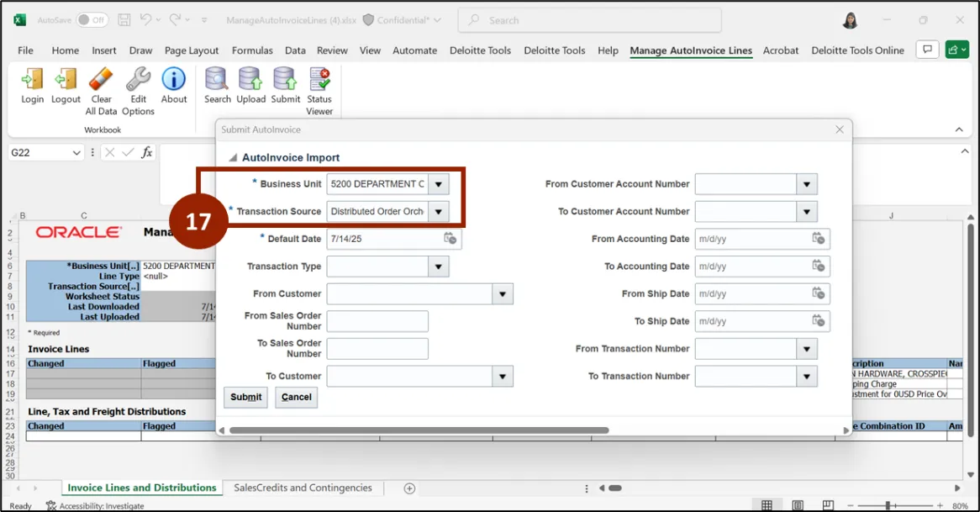Click the Clear All Data eraser icon

click(101, 81)
